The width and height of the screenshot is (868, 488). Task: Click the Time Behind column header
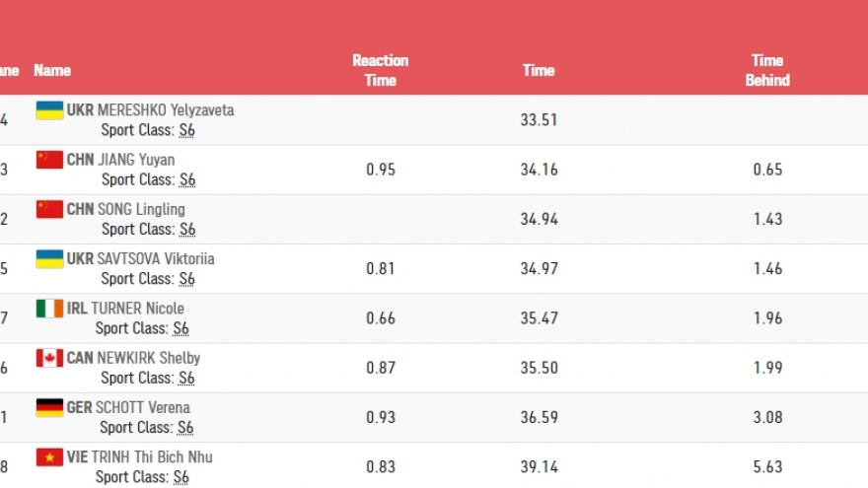point(767,70)
